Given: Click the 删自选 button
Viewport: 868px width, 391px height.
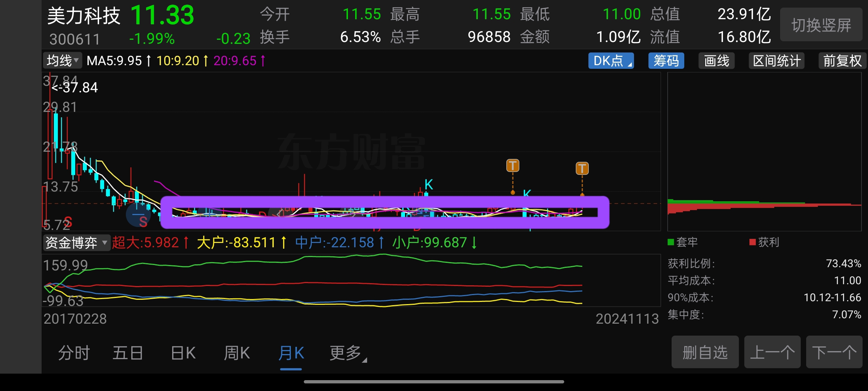Looking at the screenshot, I should pos(705,352).
